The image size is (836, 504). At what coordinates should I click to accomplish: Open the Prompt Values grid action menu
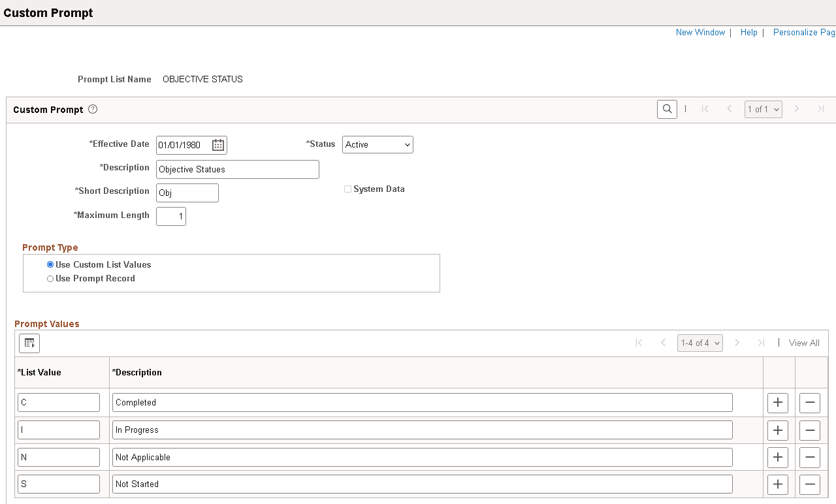click(29, 343)
